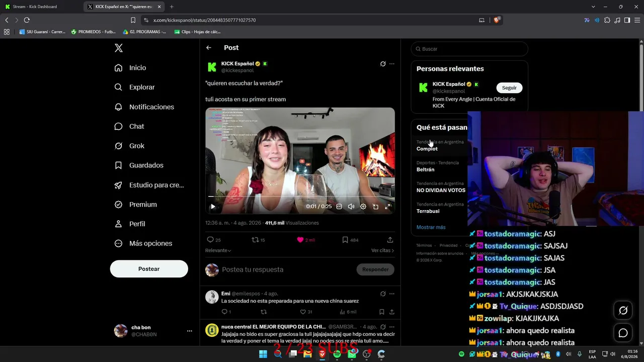The width and height of the screenshot is (644, 362).
Task: Click Mostrar más under trends
Action: [431, 227]
